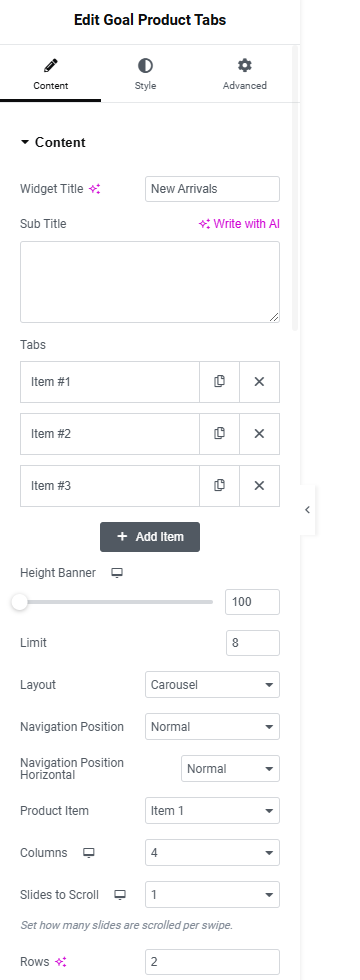360x980 pixels.
Task: Collapse the Content section
Action: tap(53, 142)
